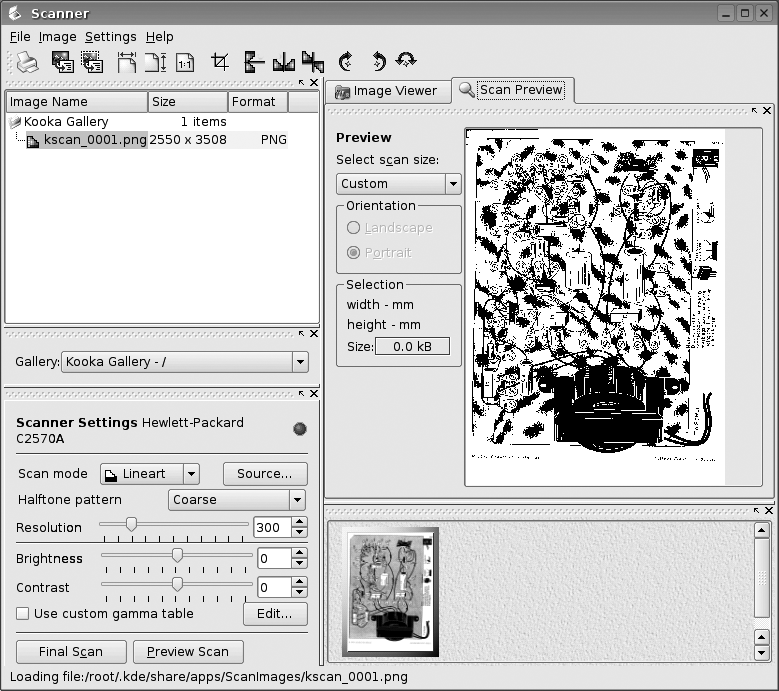
Task: Start a Preview Scan
Action: pos(188,652)
